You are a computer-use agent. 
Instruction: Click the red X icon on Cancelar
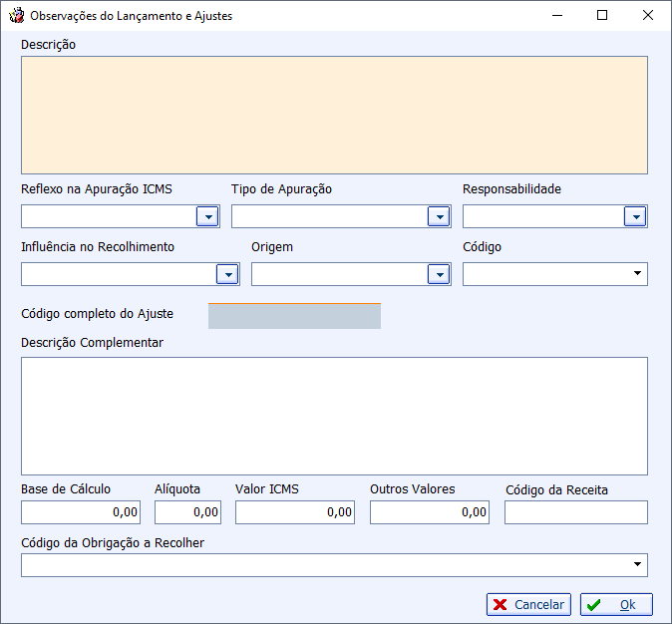click(x=500, y=604)
